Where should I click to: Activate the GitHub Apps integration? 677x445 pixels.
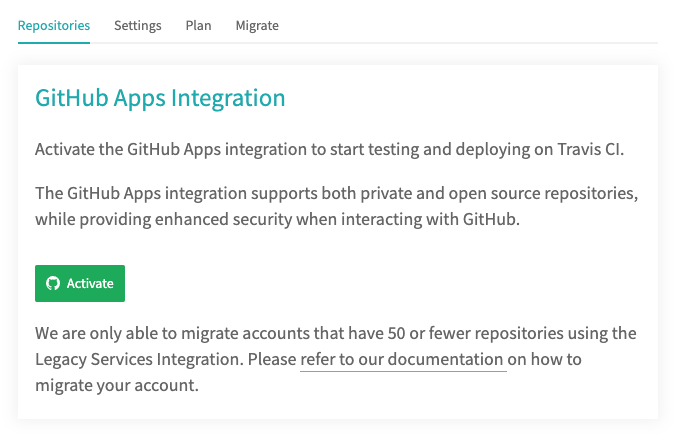[x=80, y=284]
